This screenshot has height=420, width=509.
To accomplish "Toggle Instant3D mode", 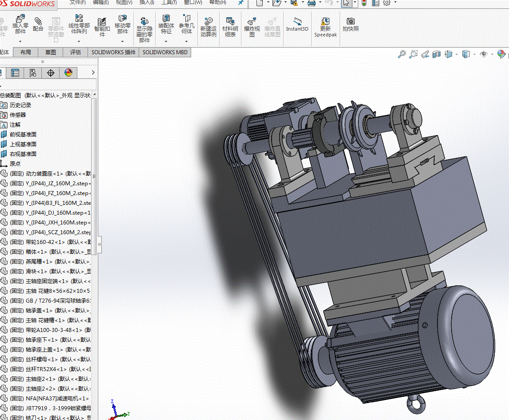I will click(x=297, y=22).
